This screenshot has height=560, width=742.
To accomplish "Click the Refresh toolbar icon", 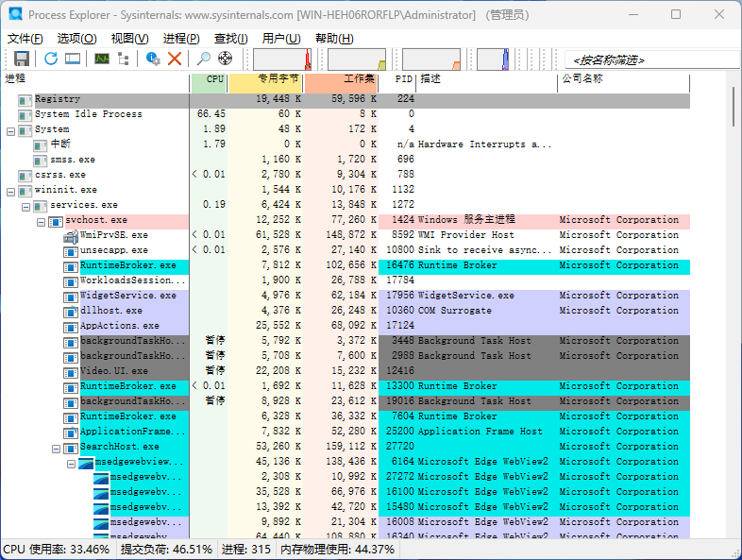I will click(x=51, y=59).
